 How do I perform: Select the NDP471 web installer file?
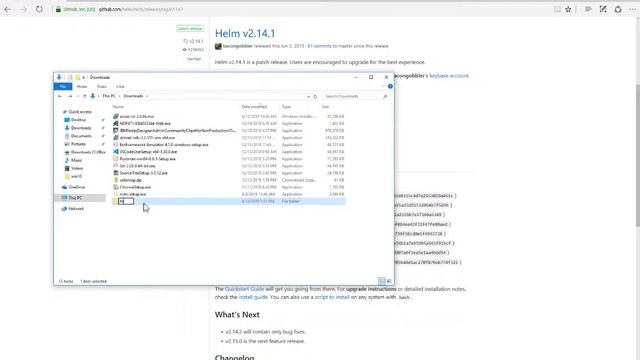(145, 123)
